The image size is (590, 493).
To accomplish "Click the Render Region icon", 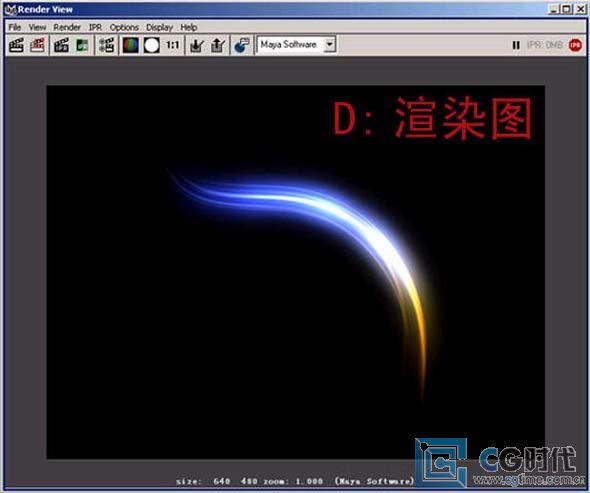I will tap(37, 45).
